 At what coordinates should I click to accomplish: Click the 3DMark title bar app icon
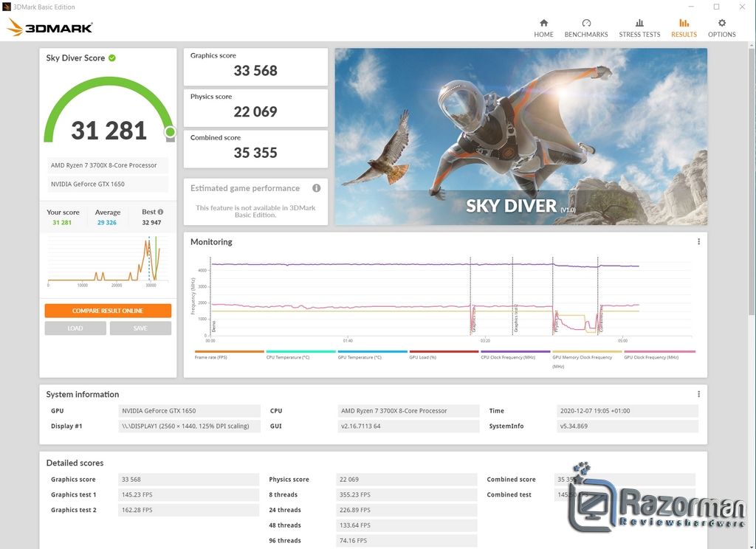(x=6, y=7)
